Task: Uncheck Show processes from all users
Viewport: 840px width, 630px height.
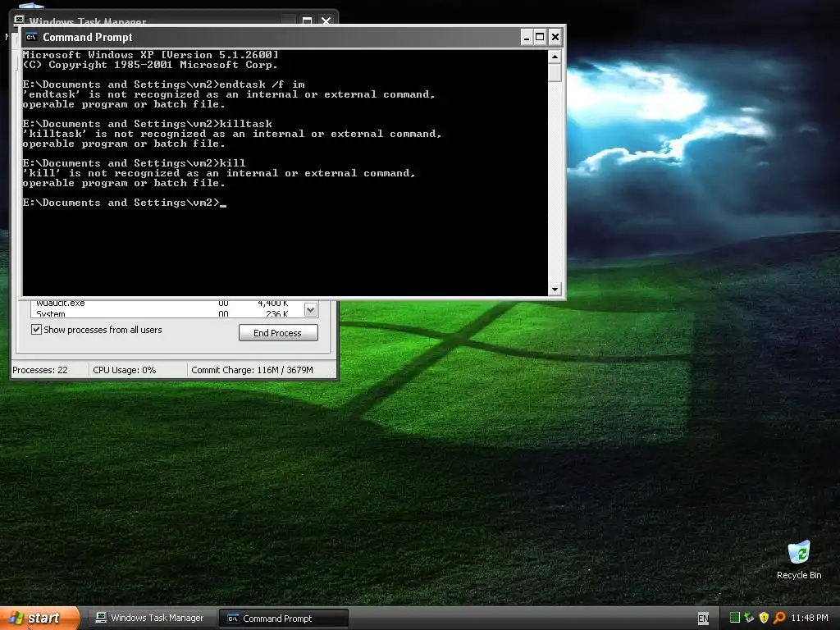Action: 36,330
